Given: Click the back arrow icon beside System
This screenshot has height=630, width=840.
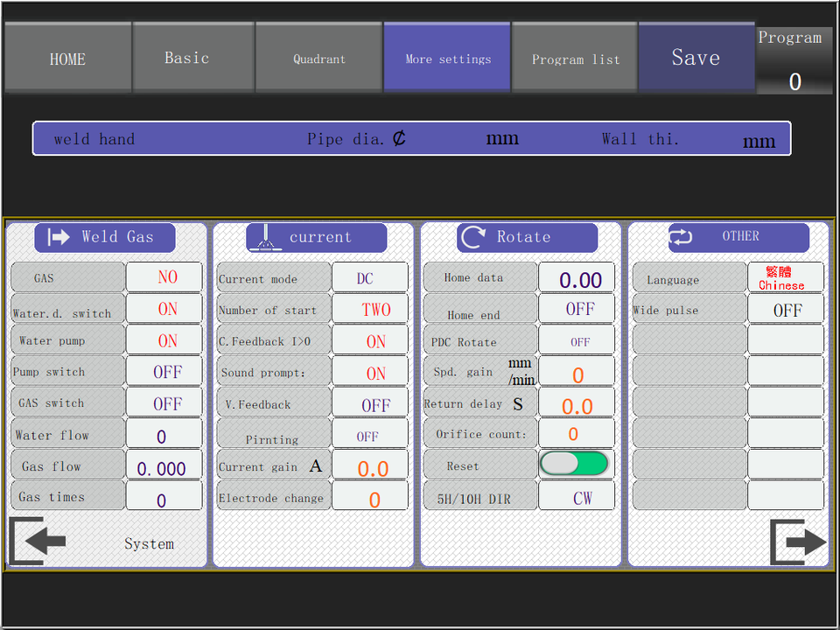Looking at the screenshot, I should pos(37,541).
